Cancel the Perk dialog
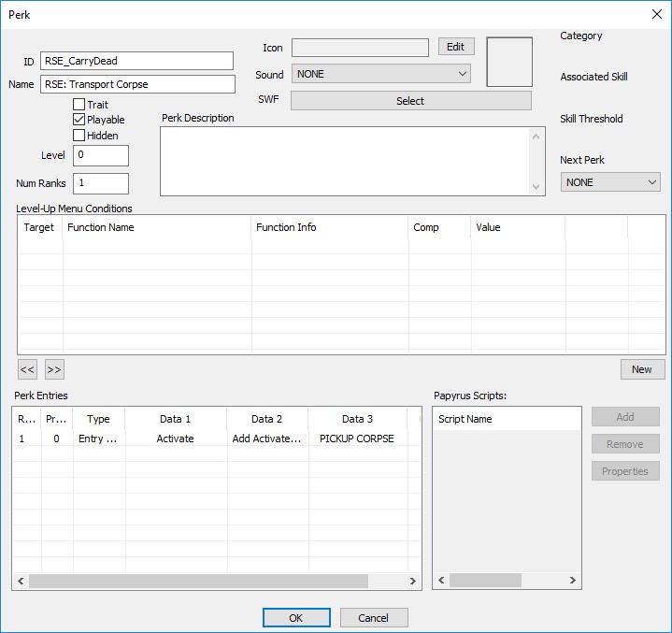 pos(374,618)
